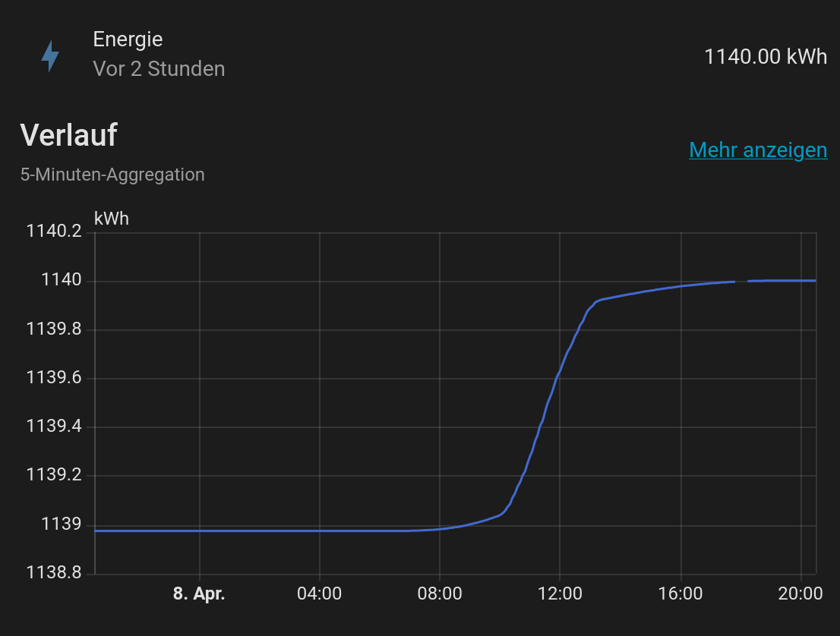This screenshot has height=636, width=840.
Task: Click the "5-Minuten-Aggregation" subtitle
Action: (x=112, y=175)
